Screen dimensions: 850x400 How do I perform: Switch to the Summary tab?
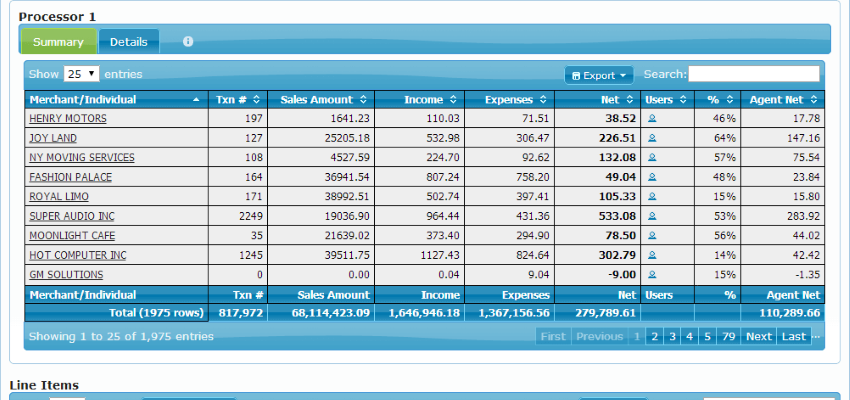[59, 42]
